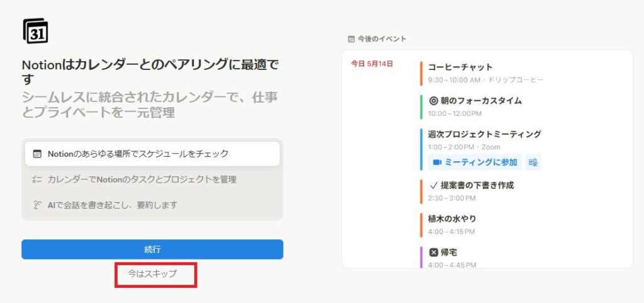Click the AI icon beside 会話を書き起こし
644x303 pixels.
pyautogui.click(x=37, y=205)
